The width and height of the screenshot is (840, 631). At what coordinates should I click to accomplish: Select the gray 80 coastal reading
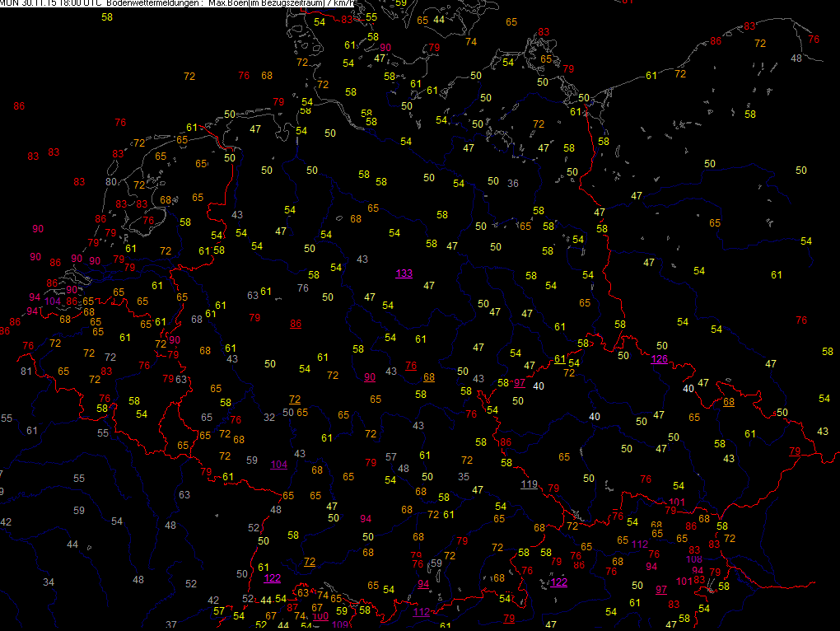click(x=111, y=181)
